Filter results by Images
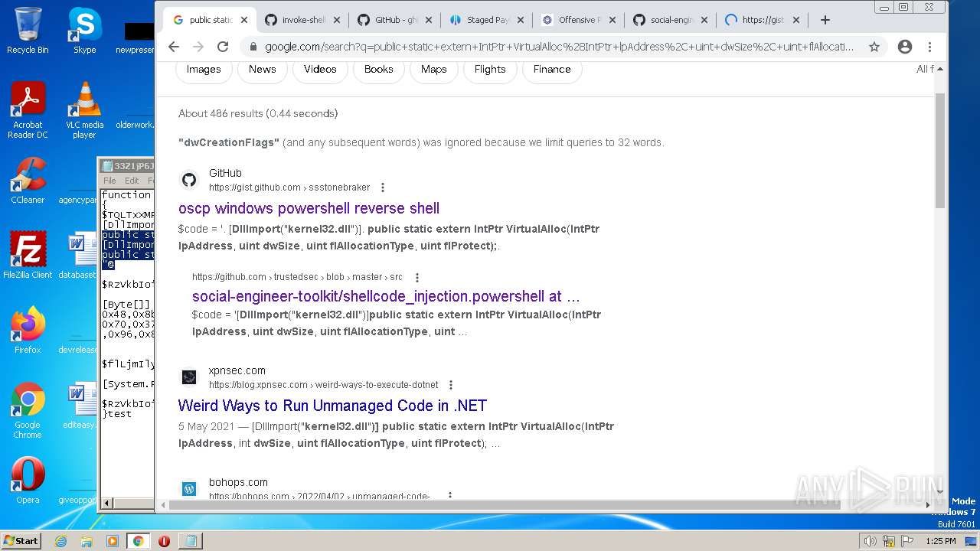 (204, 69)
